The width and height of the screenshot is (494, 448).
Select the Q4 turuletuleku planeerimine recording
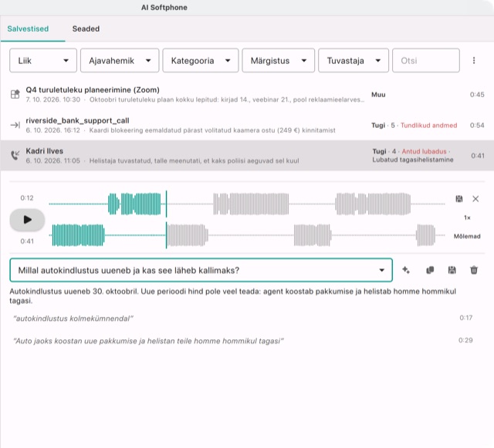[x=247, y=94]
